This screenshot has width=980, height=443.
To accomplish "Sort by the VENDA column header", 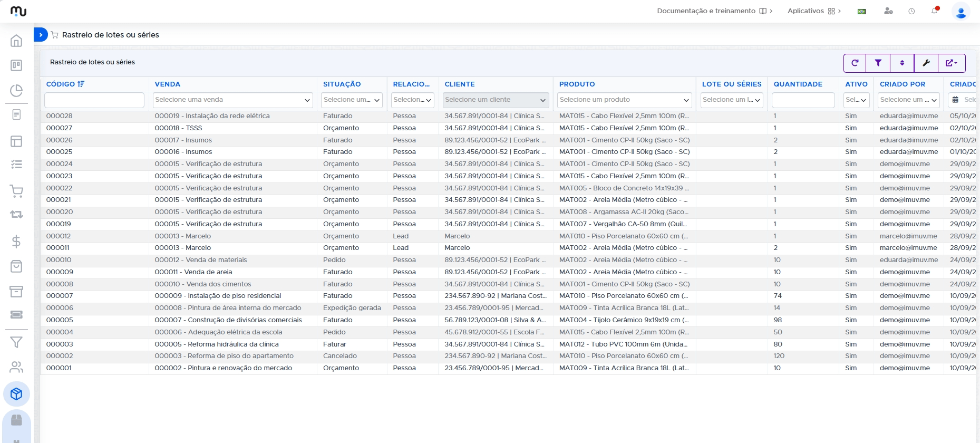I will click(168, 84).
